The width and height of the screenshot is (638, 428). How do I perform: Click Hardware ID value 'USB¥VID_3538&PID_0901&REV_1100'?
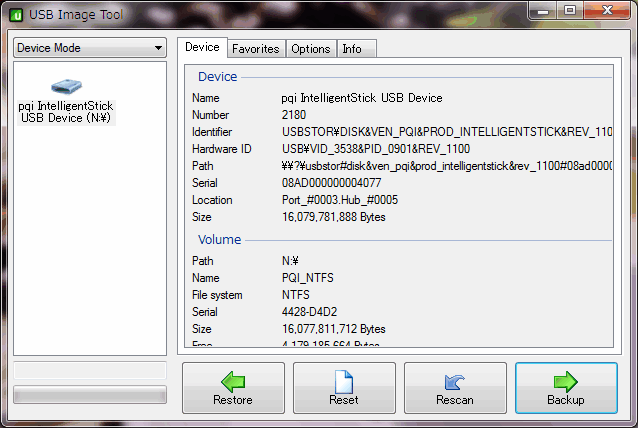pyautogui.click(x=376, y=149)
